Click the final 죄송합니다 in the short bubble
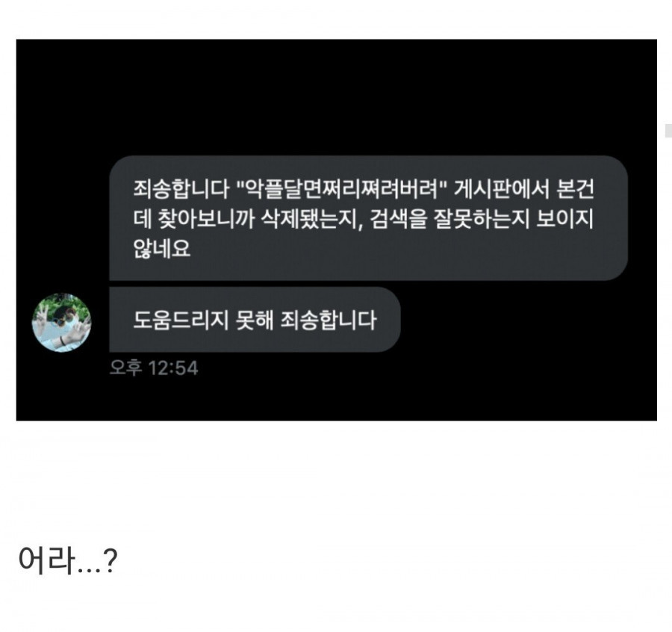 [x=329, y=320]
